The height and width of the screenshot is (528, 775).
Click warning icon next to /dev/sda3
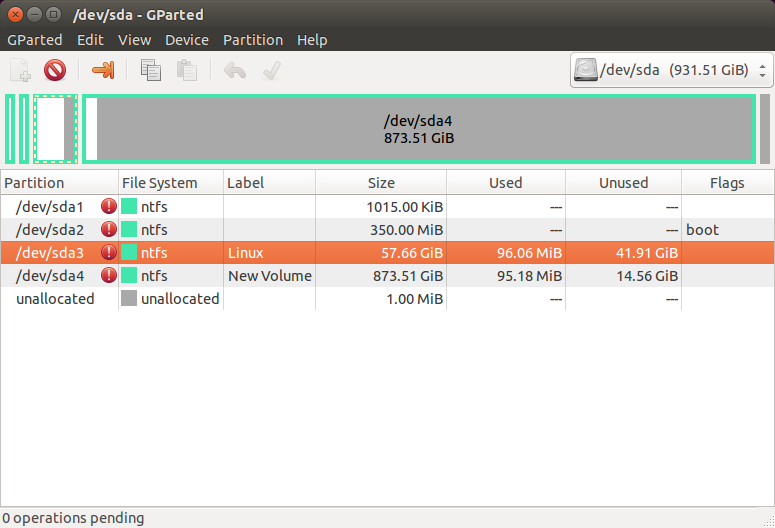[x=109, y=252]
